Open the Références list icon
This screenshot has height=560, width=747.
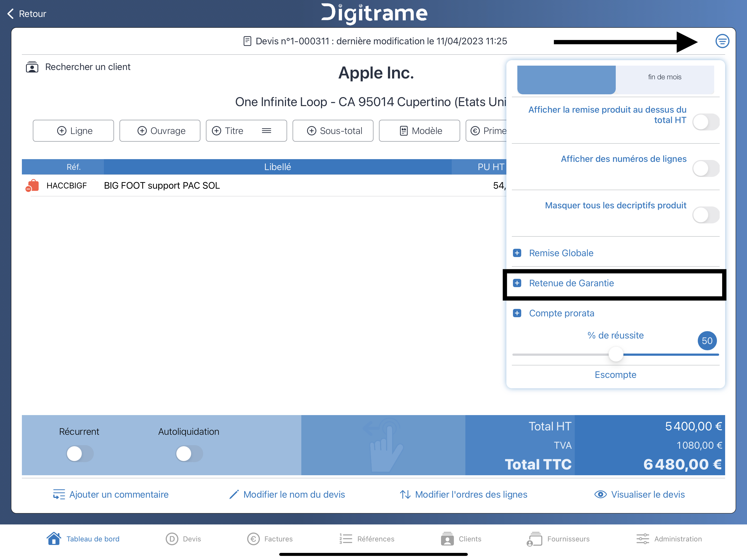[x=345, y=539]
